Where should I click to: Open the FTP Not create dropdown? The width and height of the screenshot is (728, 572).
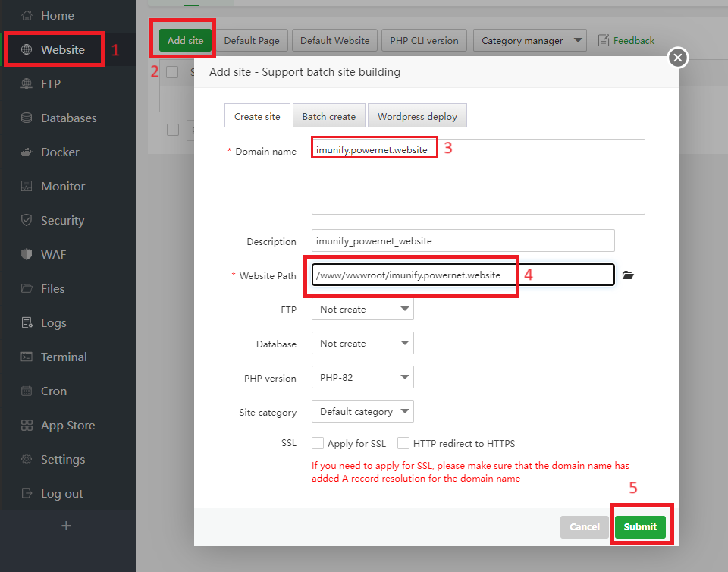[362, 310]
